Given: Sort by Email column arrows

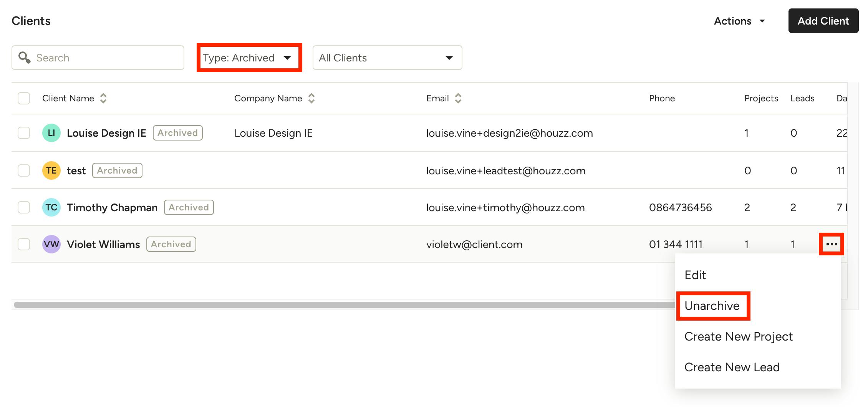Looking at the screenshot, I should click(x=458, y=98).
